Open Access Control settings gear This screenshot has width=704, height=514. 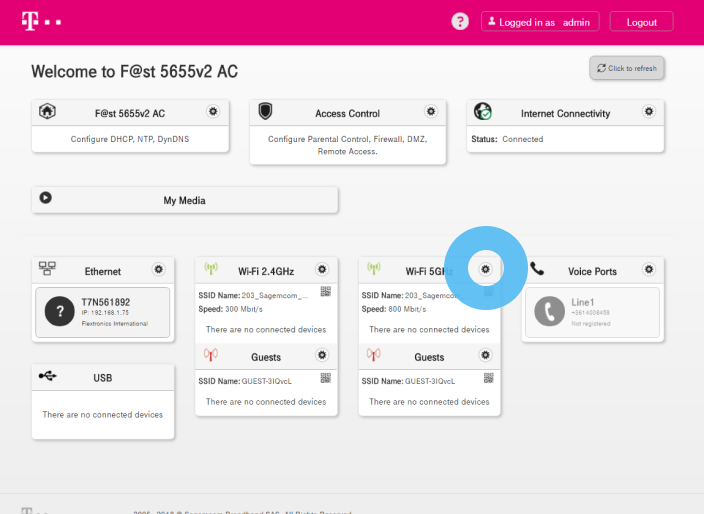pyautogui.click(x=431, y=112)
